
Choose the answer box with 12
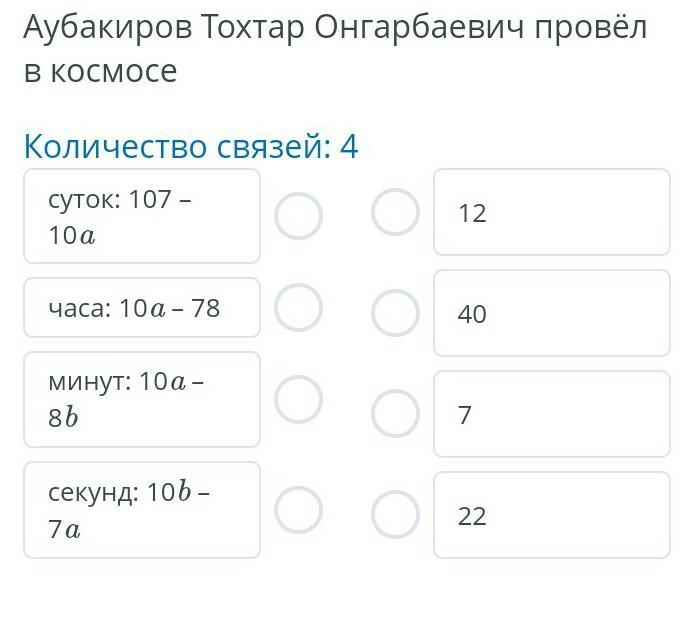[x=551, y=212]
